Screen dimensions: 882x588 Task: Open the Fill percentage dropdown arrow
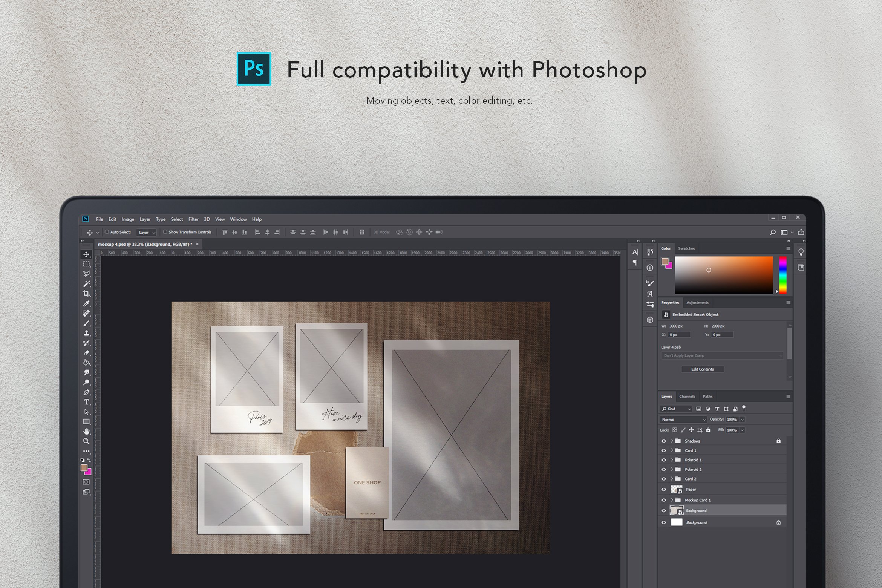click(742, 430)
